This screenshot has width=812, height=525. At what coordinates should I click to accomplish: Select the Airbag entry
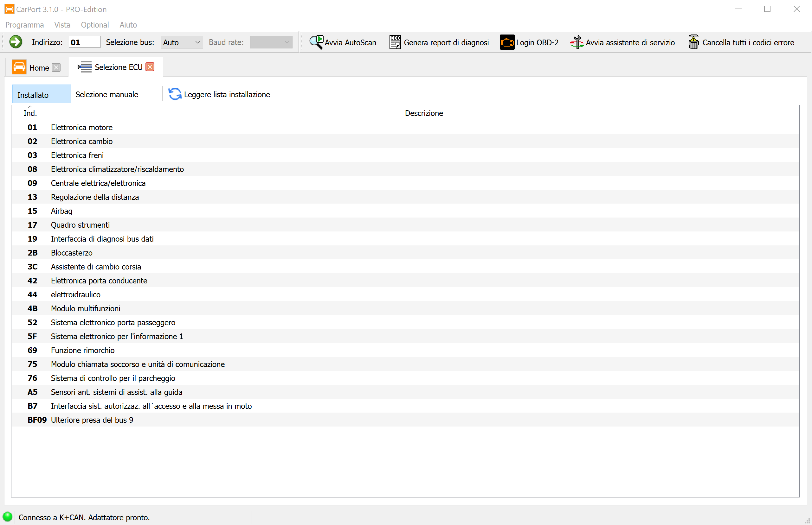(61, 211)
